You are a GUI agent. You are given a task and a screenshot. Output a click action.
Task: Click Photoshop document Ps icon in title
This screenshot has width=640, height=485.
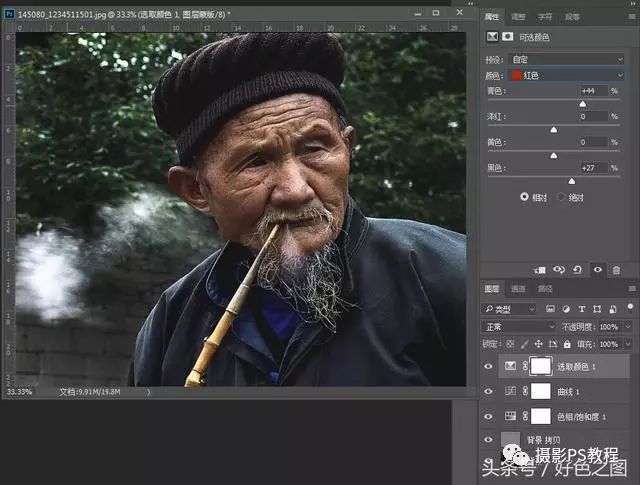pos(9,14)
